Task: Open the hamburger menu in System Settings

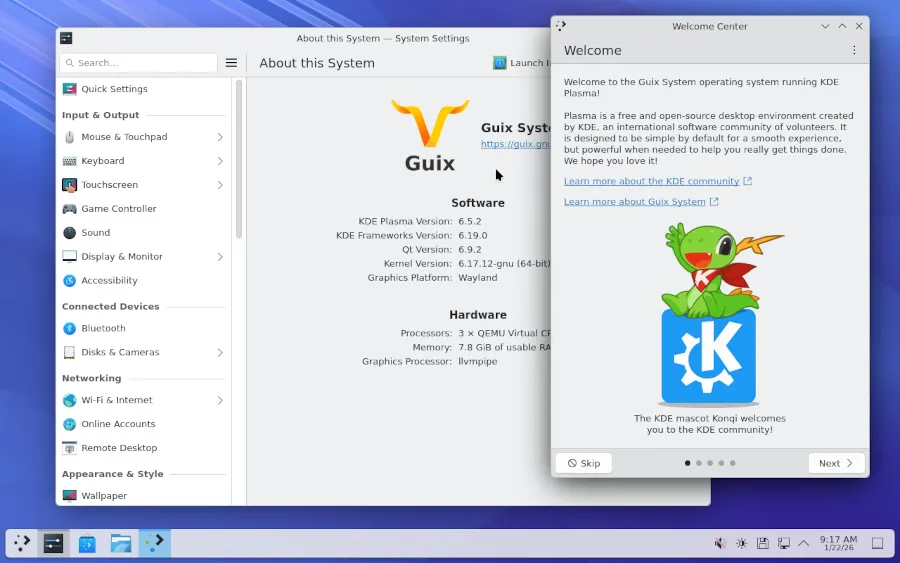Action: [x=231, y=63]
